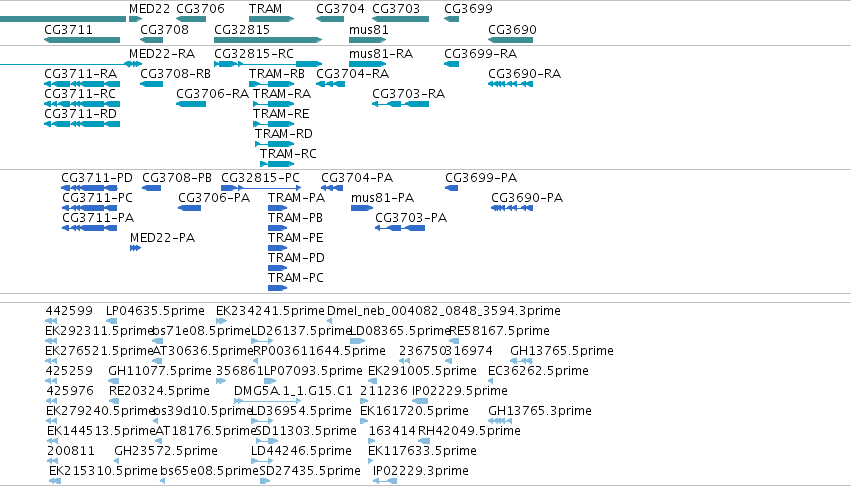Viewport: 851px width, 486px height.
Task: Click protein CG3706-PA
Action: coord(214,198)
